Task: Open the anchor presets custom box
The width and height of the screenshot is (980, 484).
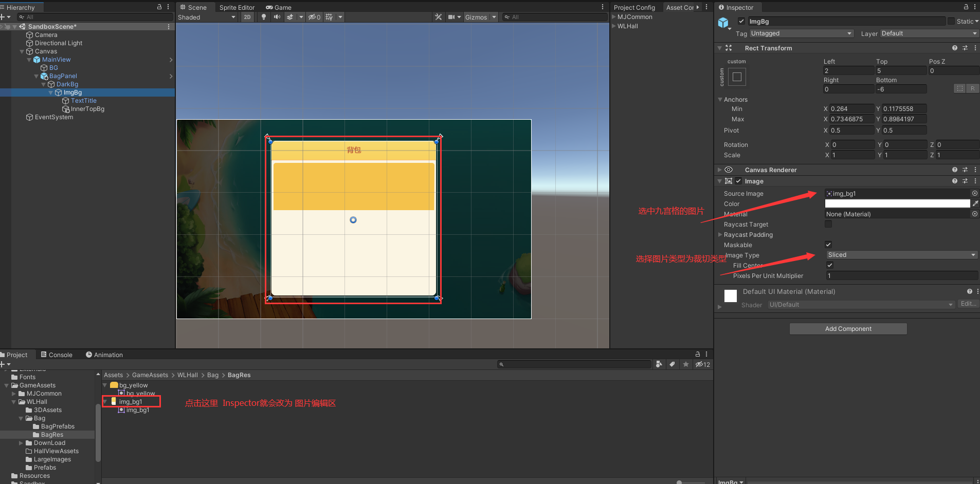Action: coord(737,77)
